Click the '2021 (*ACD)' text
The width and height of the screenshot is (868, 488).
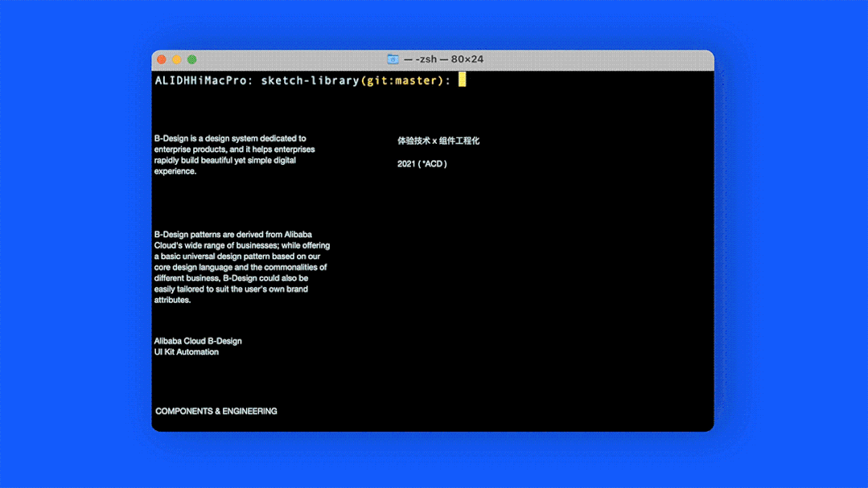(422, 164)
